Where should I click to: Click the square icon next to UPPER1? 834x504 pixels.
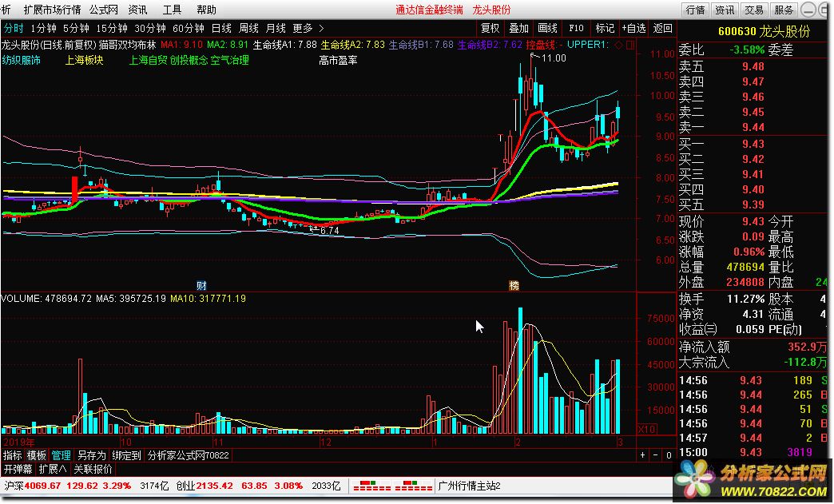tap(629, 46)
